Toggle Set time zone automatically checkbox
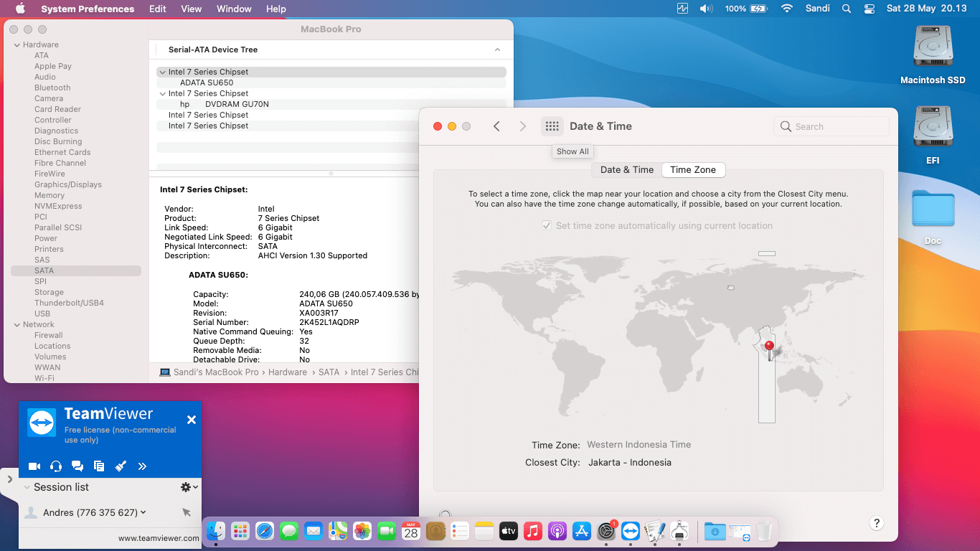The height and width of the screenshot is (551, 980). point(547,225)
